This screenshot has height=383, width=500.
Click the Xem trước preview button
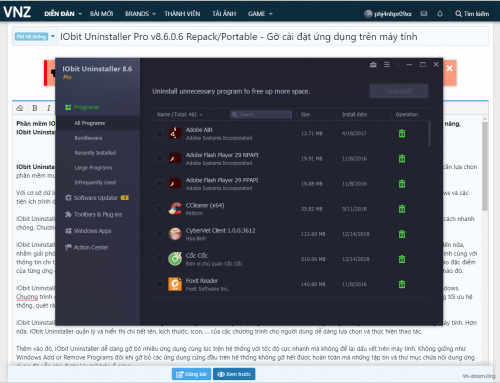(x=234, y=374)
